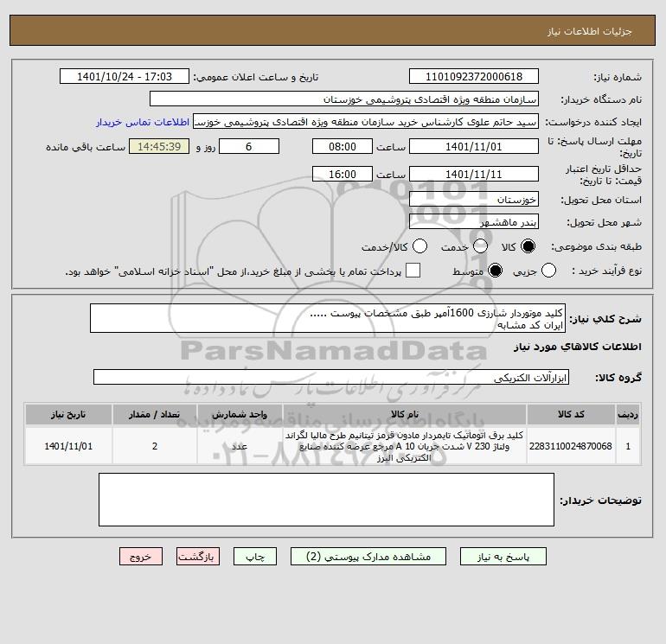The height and width of the screenshot is (644, 666).
Task: Click the تاریخ نیاز column header
Action: click(68, 414)
